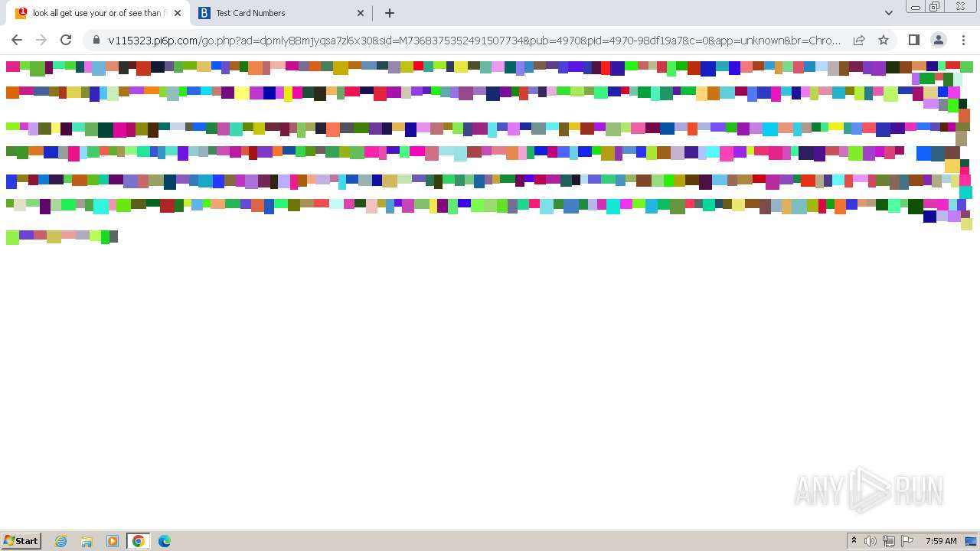The height and width of the screenshot is (551, 980).
Task: Share this page icon
Action: point(859,40)
